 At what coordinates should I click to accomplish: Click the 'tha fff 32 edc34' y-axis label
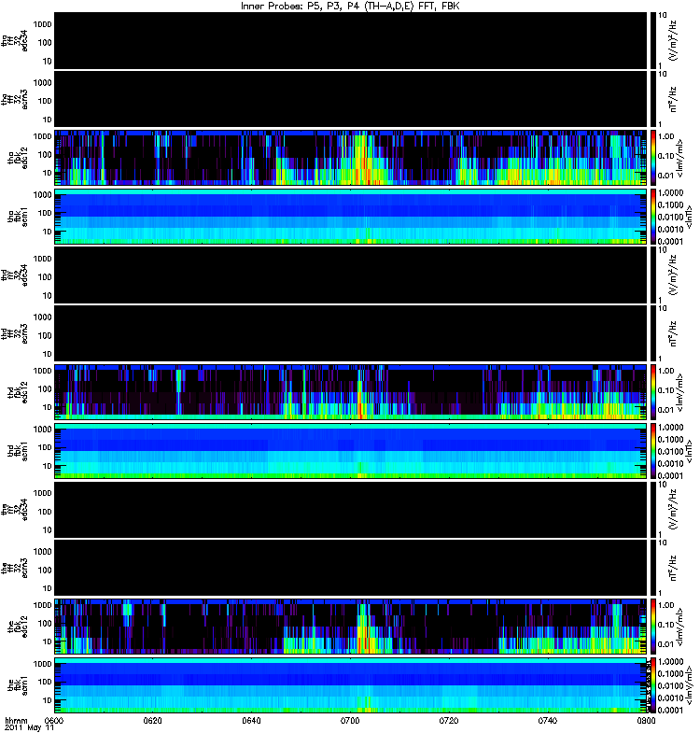pos(15,40)
